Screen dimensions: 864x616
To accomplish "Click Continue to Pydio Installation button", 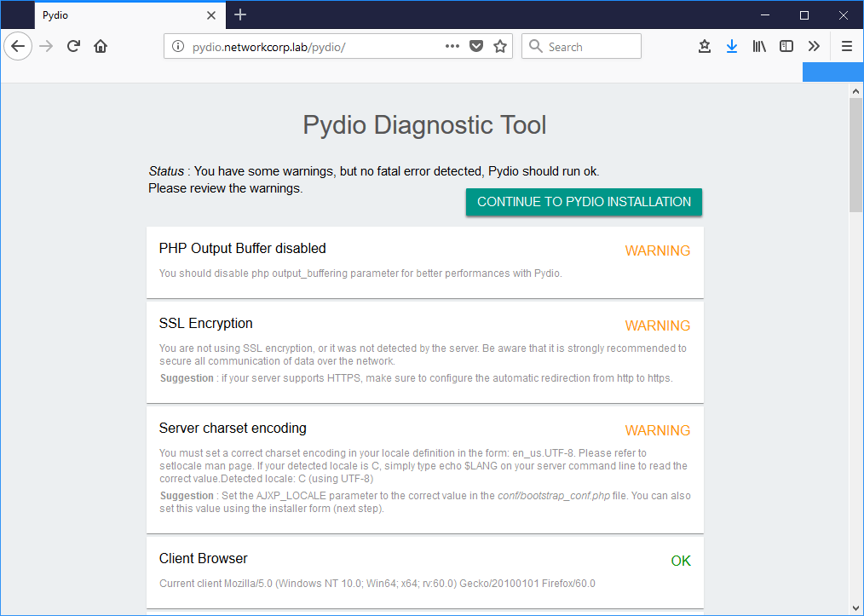I will [x=584, y=202].
